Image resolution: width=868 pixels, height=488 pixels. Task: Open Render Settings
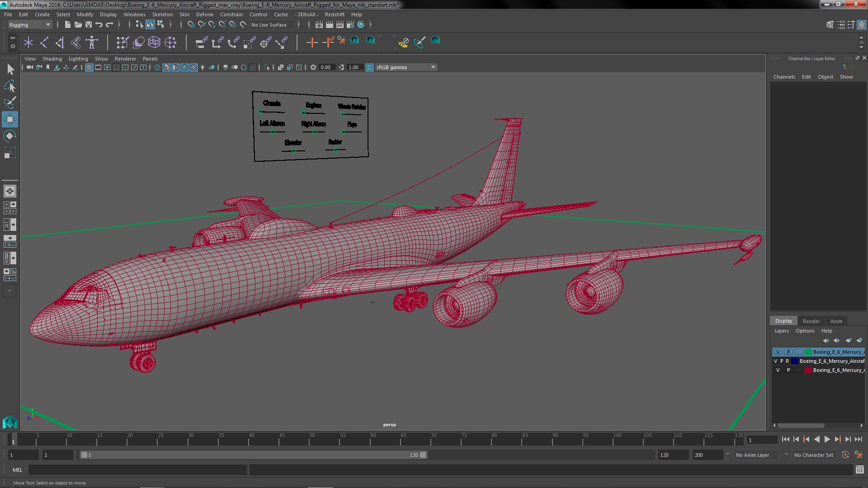(x=350, y=25)
